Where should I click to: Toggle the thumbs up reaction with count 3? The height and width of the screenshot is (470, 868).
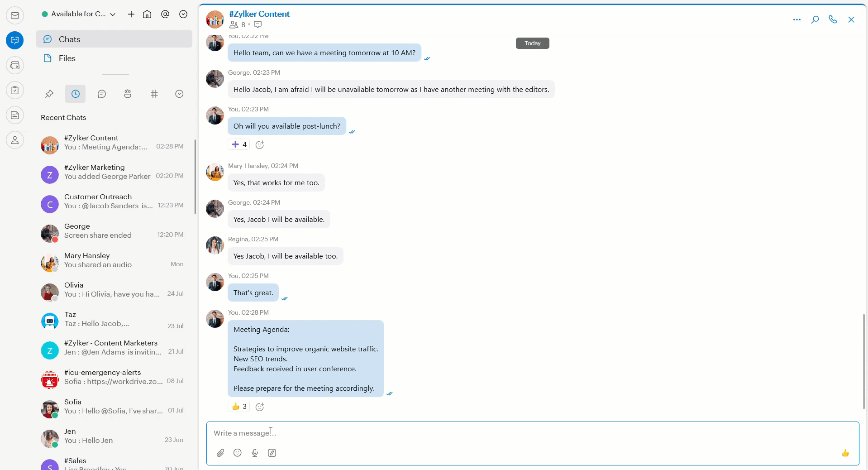tap(239, 407)
